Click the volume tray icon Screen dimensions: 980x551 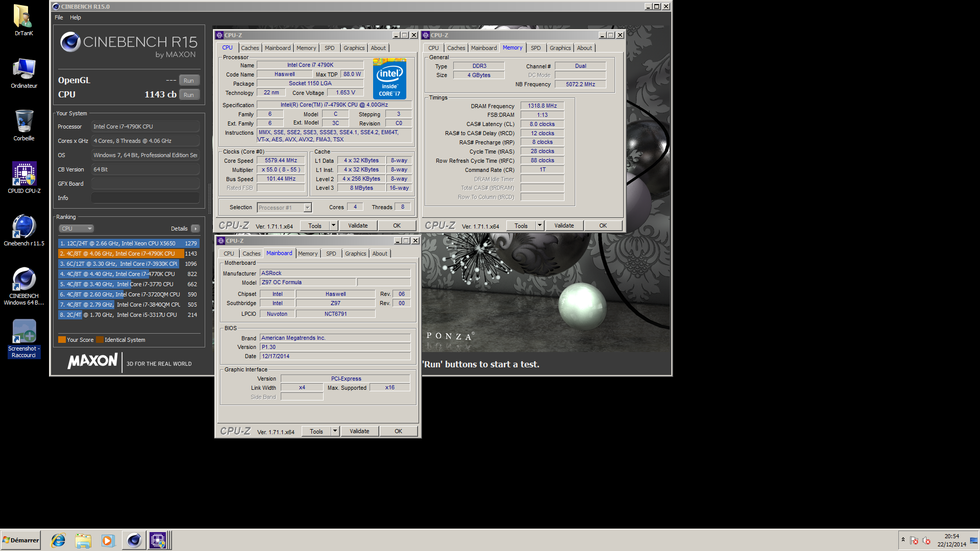coord(926,540)
